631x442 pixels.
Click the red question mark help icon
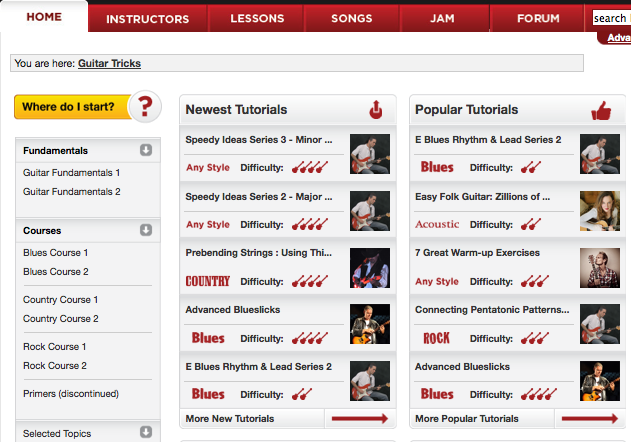coord(145,106)
